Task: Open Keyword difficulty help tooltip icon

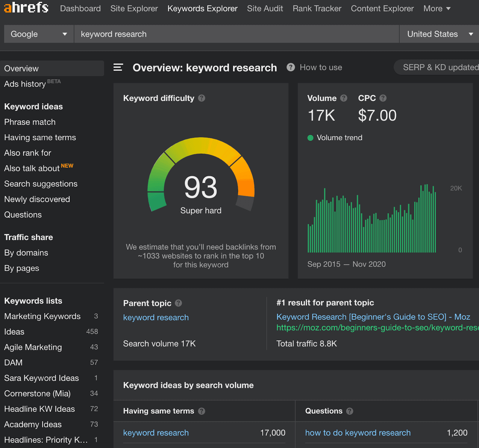Action: [x=202, y=98]
